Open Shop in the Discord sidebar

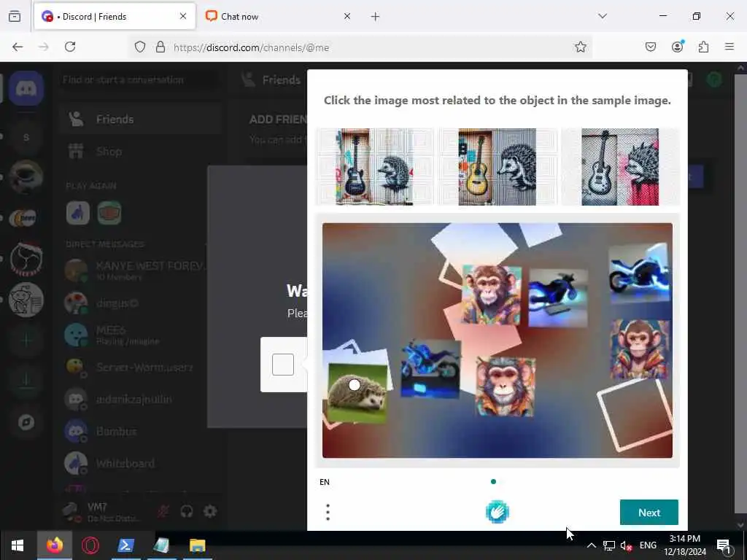(x=139, y=152)
